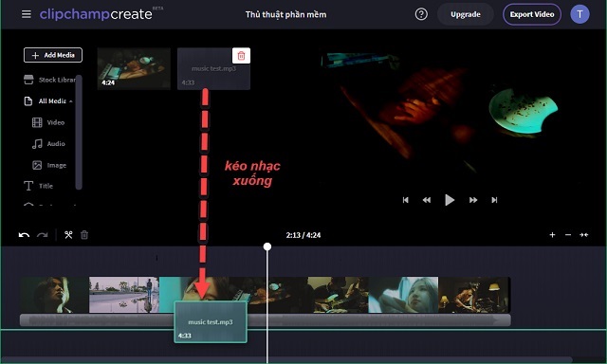Filter media by Image
Image resolution: width=607 pixels, height=364 pixels.
point(49,165)
